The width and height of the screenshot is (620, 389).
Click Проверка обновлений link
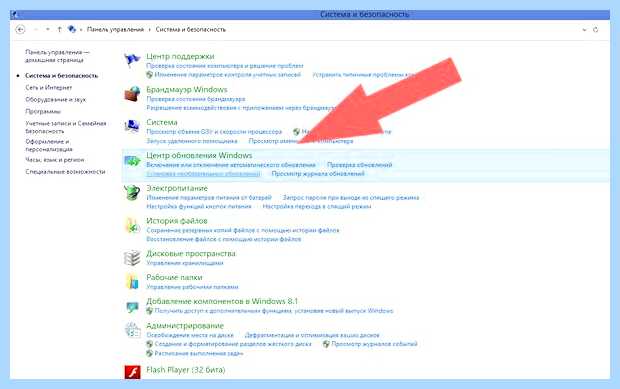(359, 165)
